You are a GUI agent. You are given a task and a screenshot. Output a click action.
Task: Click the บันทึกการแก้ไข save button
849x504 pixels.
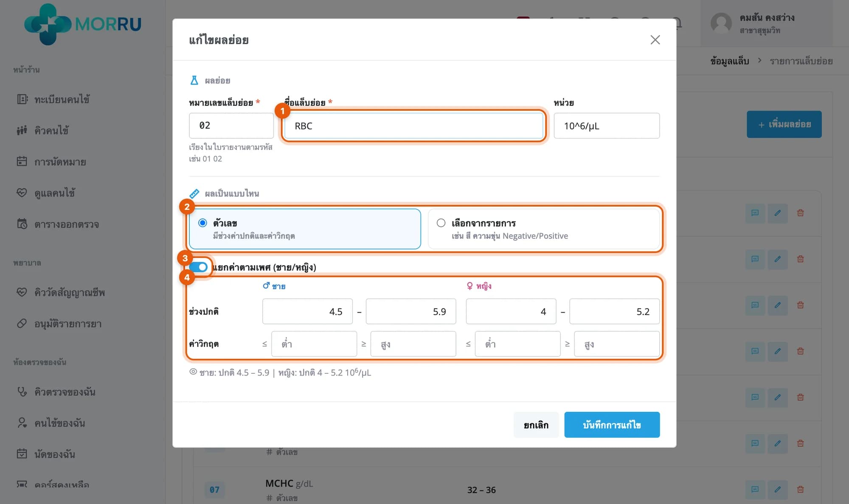(x=612, y=425)
